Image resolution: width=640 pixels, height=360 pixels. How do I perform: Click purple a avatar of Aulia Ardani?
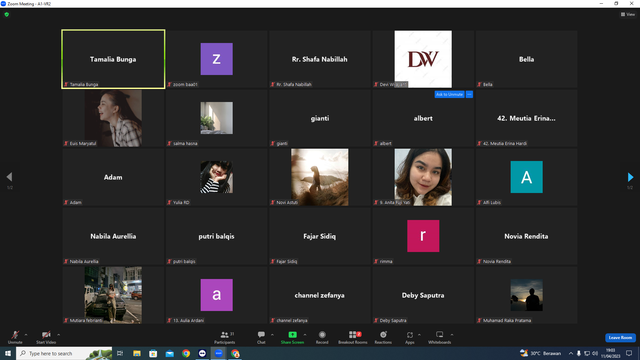pyautogui.click(x=216, y=295)
